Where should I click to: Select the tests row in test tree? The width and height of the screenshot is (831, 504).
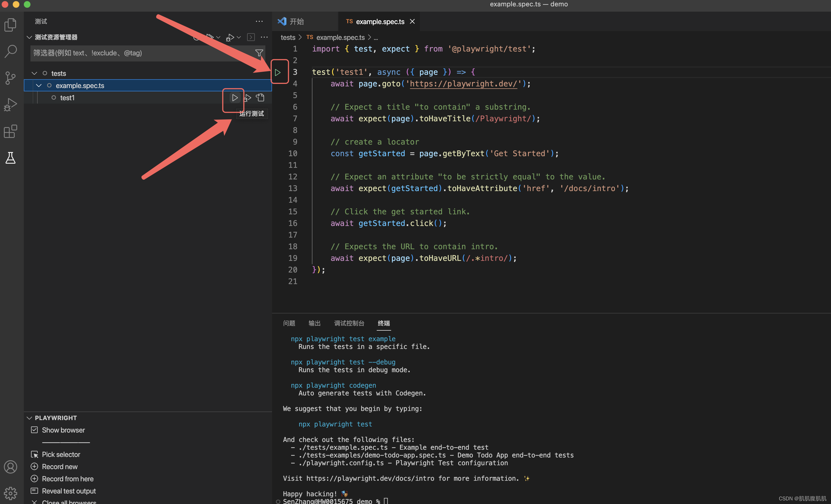tap(148, 73)
